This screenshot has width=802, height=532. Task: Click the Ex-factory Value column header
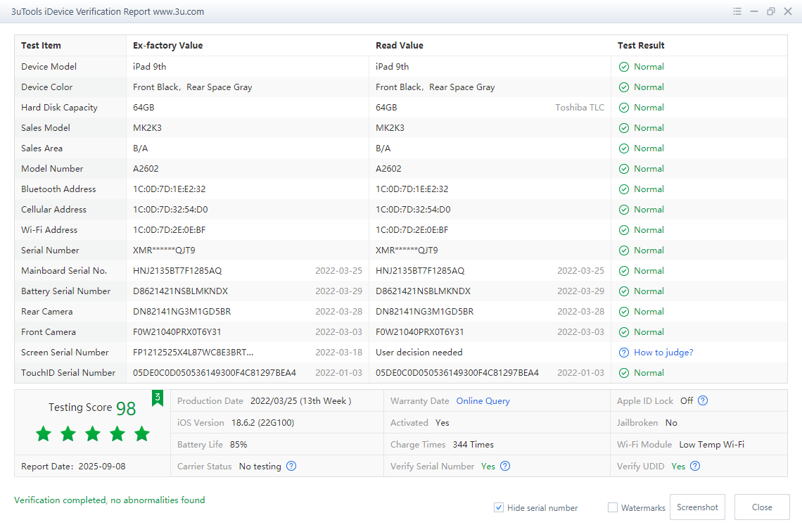(167, 46)
